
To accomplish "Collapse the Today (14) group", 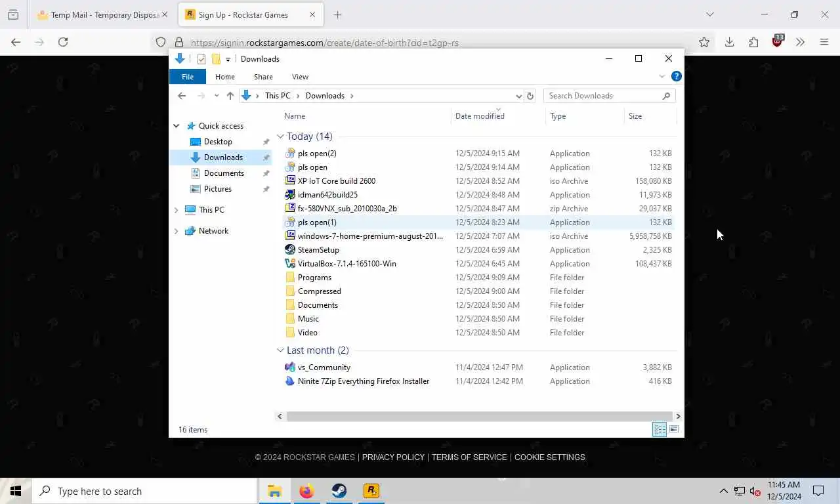I will click(280, 136).
